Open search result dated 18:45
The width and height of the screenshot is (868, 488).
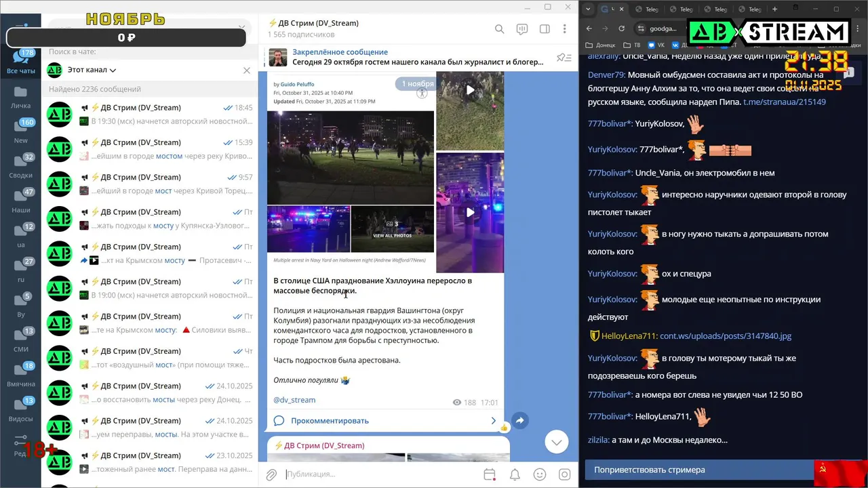(150, 115)
